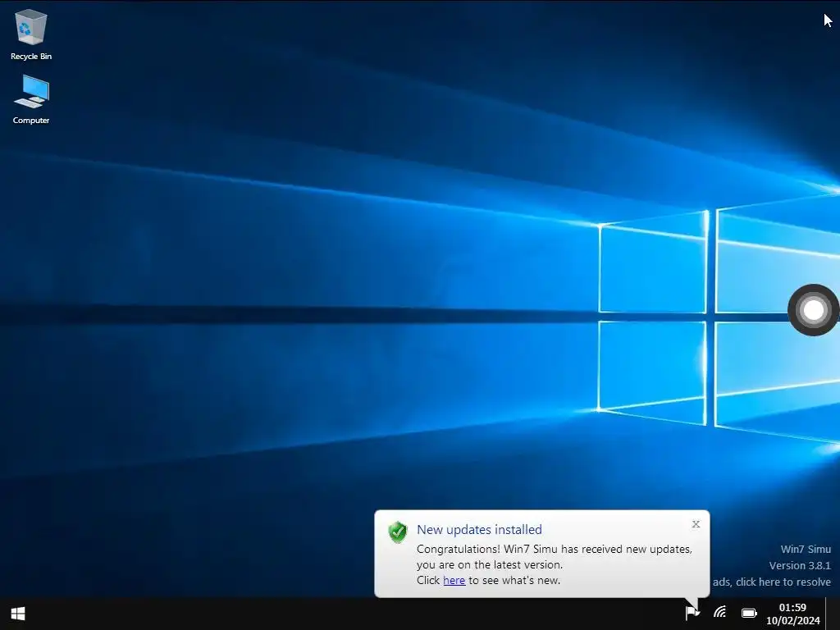This screenshot has height=630, width=840.
Task: Click the Show desktop sliver on taskbar edge
Action: coord(833,614)
